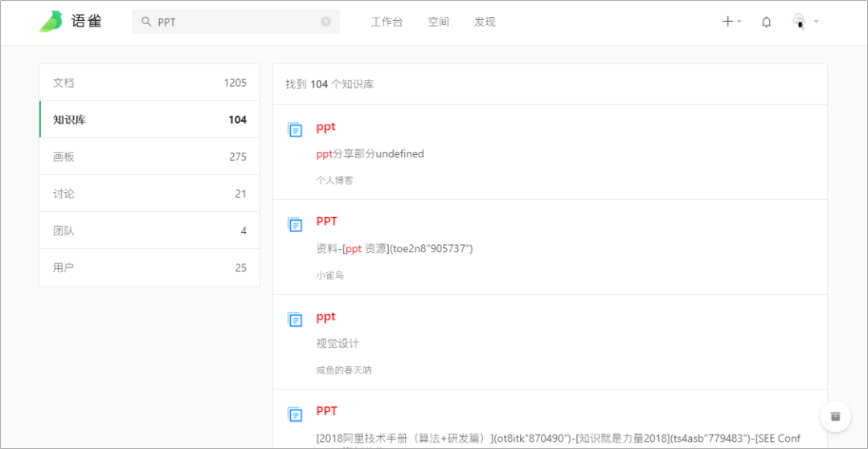Viewport: 868px width, 449px height.
Task: Click the book icon beside 视觉设计 result
Action: 295,320
